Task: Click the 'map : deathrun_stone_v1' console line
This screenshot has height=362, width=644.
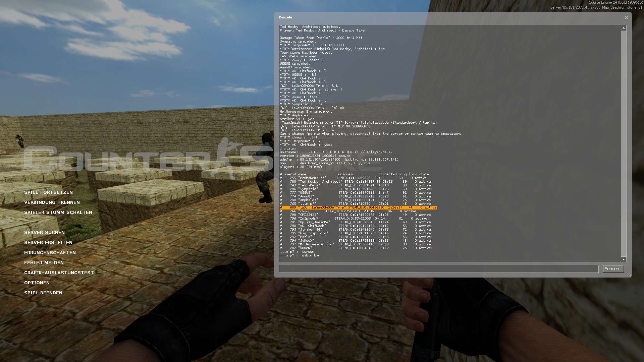Action: point(325,163)
